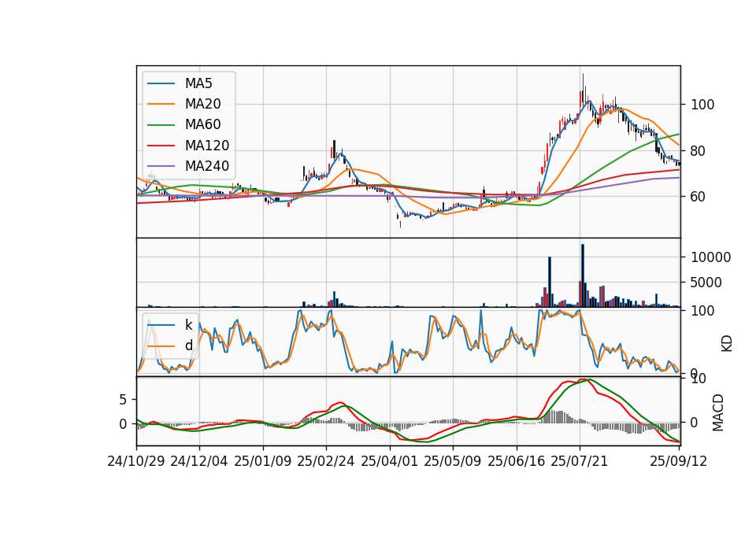Click the date label 25/02/24

pyautogui.click(x=326, y=461)
